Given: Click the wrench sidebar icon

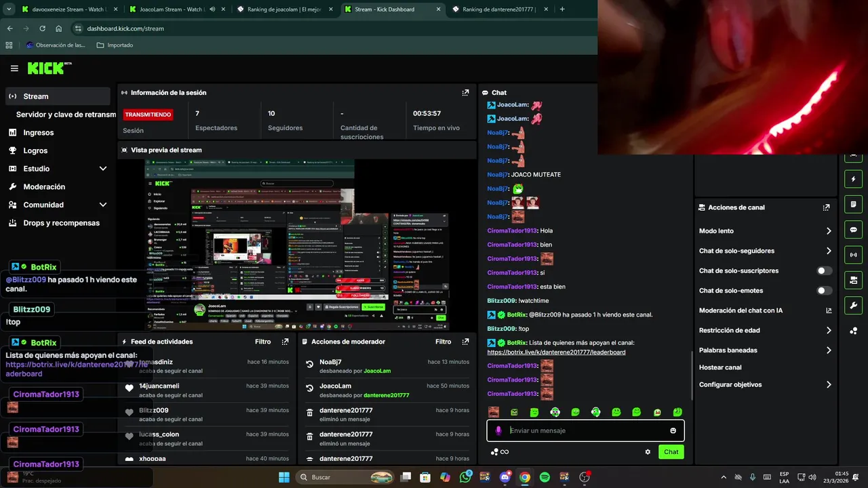Looking at the screenshot, I should (x=853, y=305).
